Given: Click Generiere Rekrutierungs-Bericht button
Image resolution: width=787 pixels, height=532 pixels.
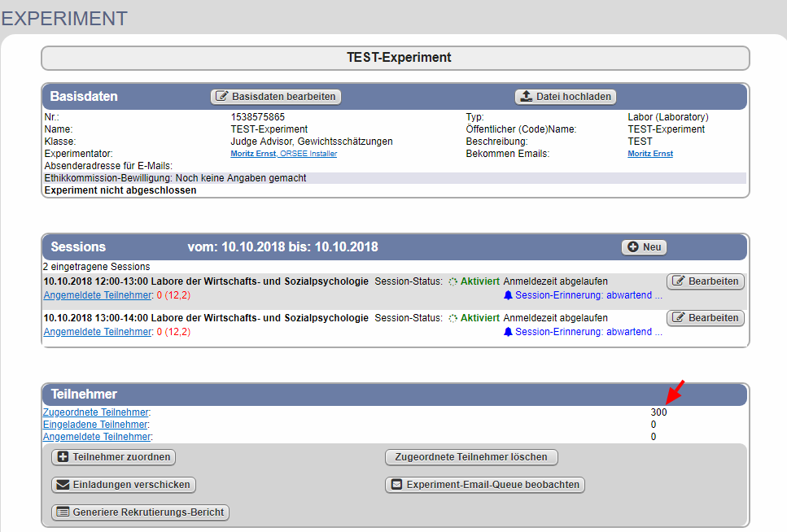Looking at the screenshot, I should click(x=141, y=512).
